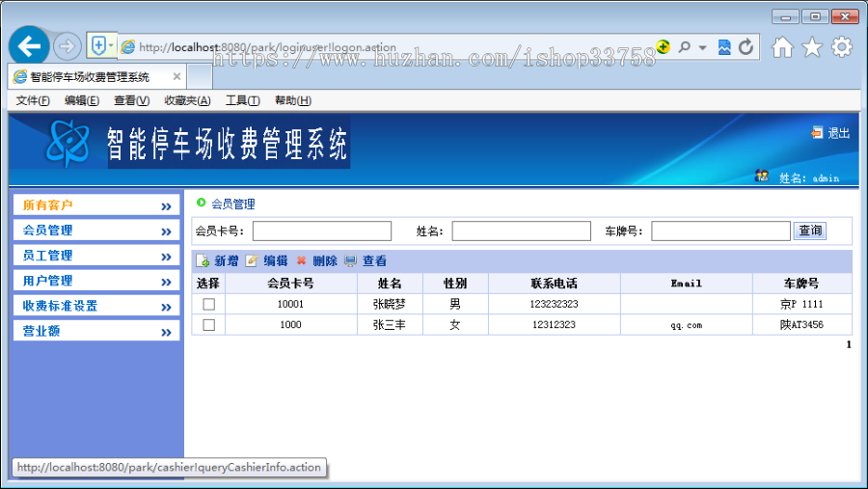Click the browser Back arrow button
This screenshot has width=868, height=489.
click(x=29, y=46)
